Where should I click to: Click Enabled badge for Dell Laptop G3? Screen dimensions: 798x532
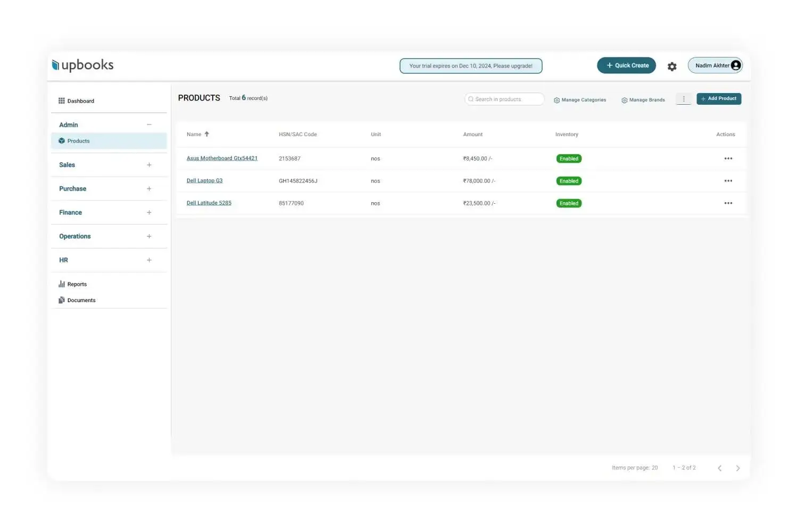(569, 181)
